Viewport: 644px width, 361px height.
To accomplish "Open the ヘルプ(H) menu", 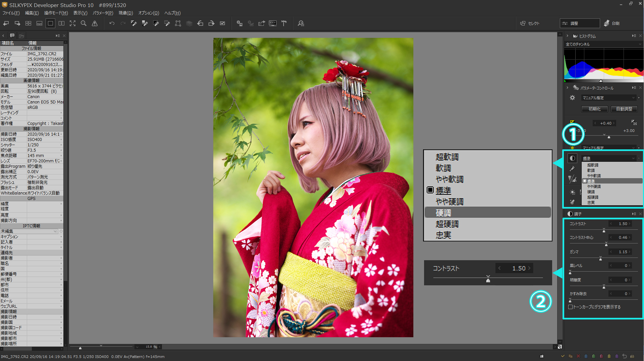I will [x=172, y=13].
